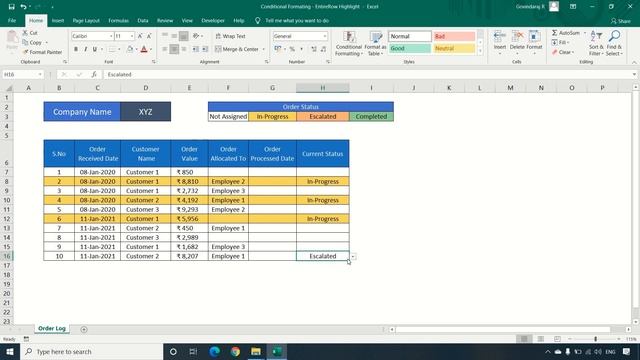This screenshot has width=640, height=360.
Task: Click the Increase Font Size icon
Action: [x=140, y=36]
